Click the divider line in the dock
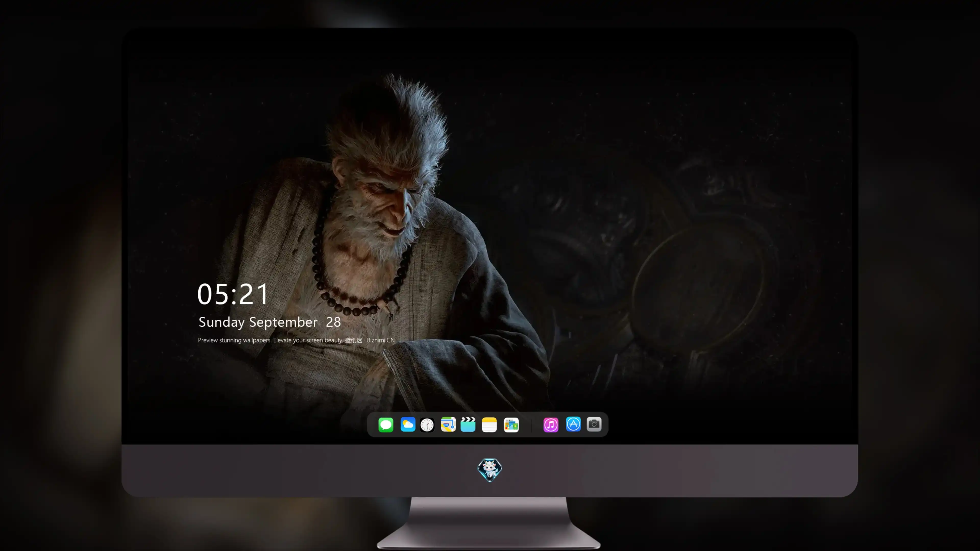Screen dimensions: 980x551 pyautogui.click(x=531, y=425)
